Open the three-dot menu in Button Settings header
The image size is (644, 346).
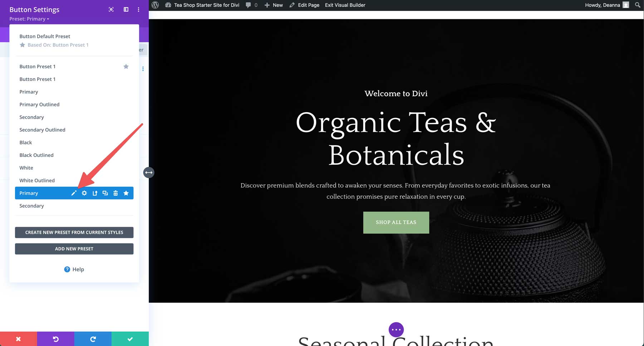138,9
